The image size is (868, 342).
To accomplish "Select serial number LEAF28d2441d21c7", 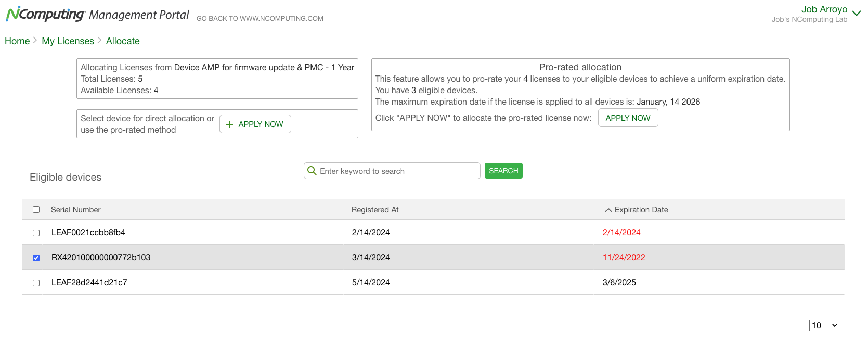I will [89, 283].
